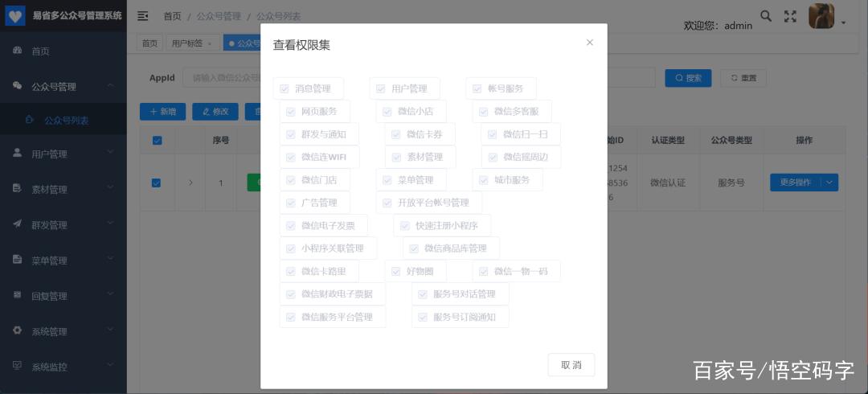Click the 群发管理 paper plane icon
The height and width of the screenshot is (394, 868).
click(17, 224)
